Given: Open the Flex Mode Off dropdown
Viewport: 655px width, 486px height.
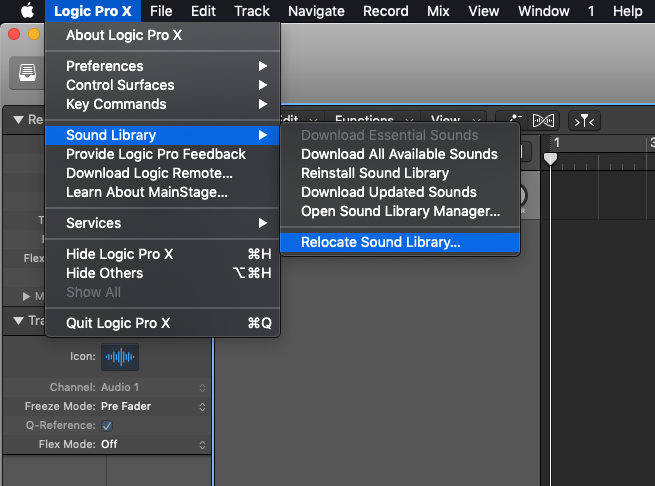Looking at the screenshot, I should 153,444.
